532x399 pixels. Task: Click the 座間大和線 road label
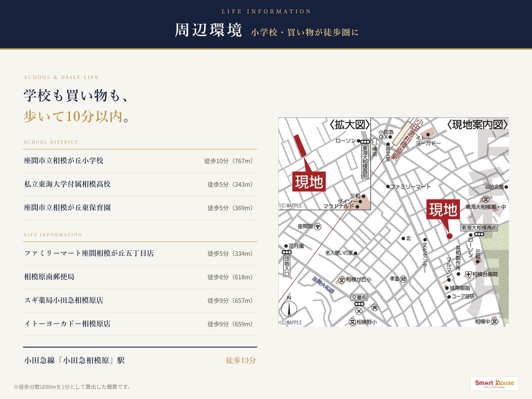point(323,286)
